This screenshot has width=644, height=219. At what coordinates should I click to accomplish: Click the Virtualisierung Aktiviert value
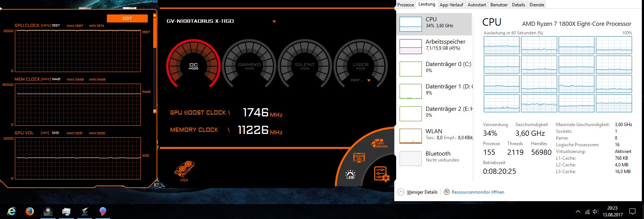[x=623, y=151]
